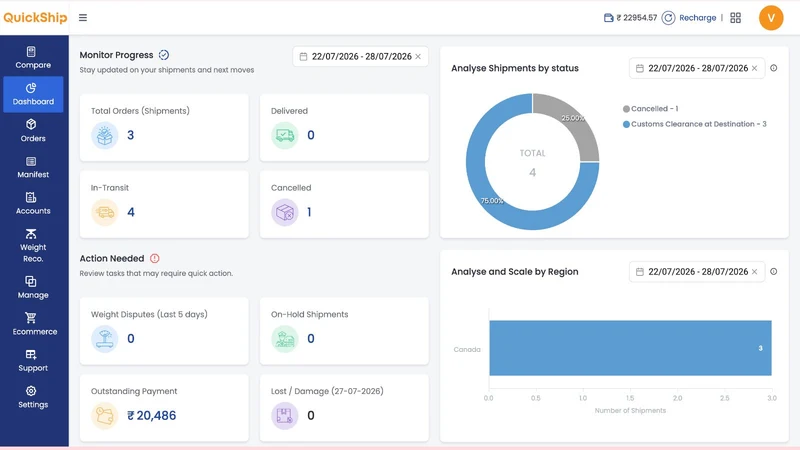The image size is (800, 450).
Task: Open the Weight Disputes (Last 5 days) card
Action: pyautogui.click(x=164, y=331)
